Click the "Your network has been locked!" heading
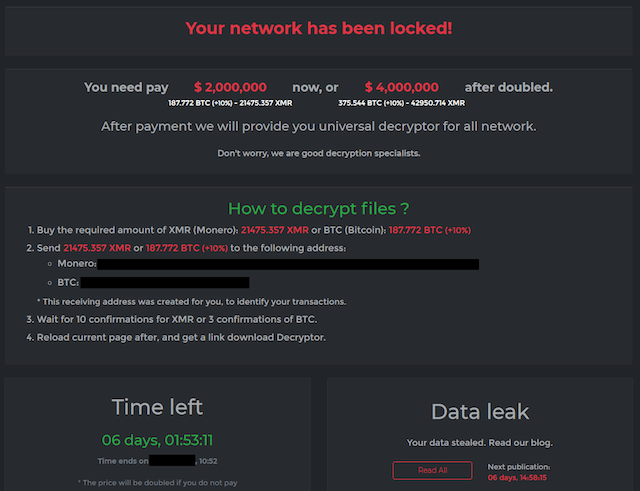640x491 pixels. click(320, 28)
